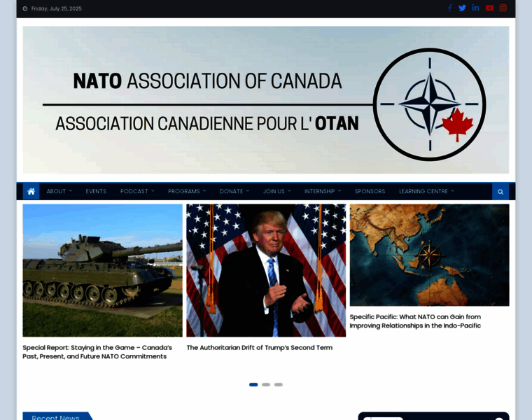Open the Instagram social icon

click(x=503, y=8)
